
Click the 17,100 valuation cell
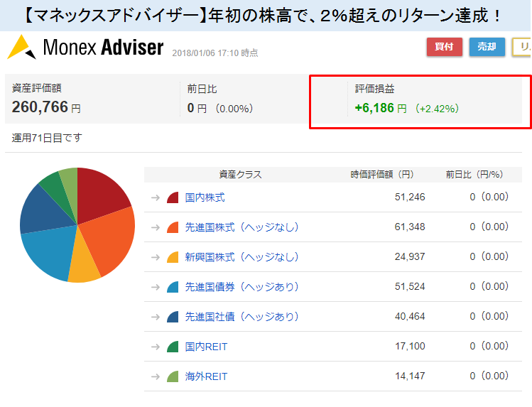(410, 347)
